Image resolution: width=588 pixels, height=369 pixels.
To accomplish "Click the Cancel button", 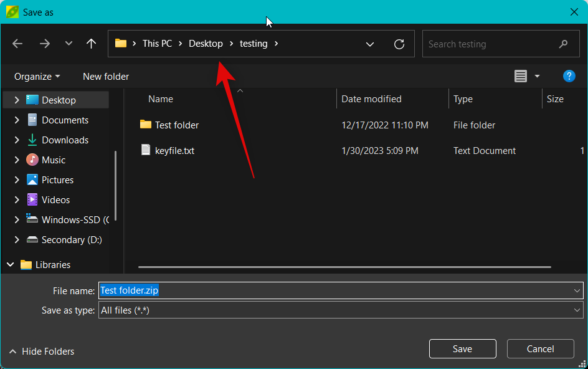I will pos(540,349).
